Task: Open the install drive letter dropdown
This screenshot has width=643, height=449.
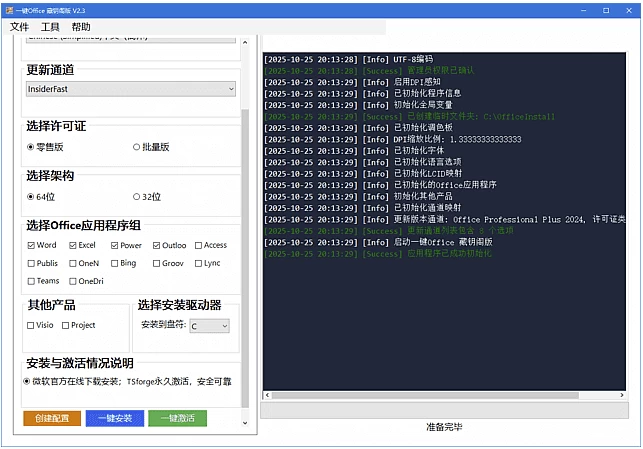Action: pyautogui.click(x=210, y=326)
